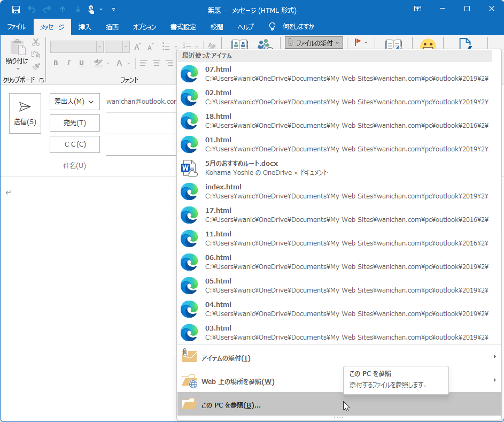Click the ファイルの添付 button
This screenshot has width=504, height=422.
314,43
